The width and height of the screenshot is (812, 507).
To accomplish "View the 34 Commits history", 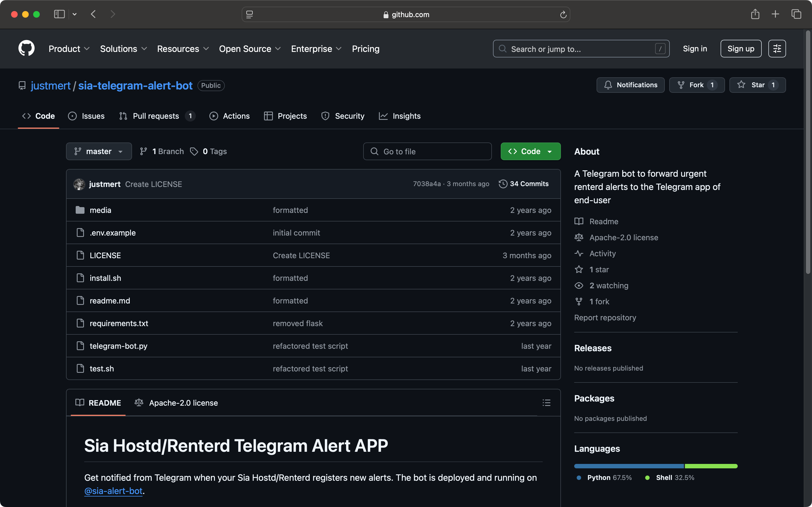I will click(524, 184).
